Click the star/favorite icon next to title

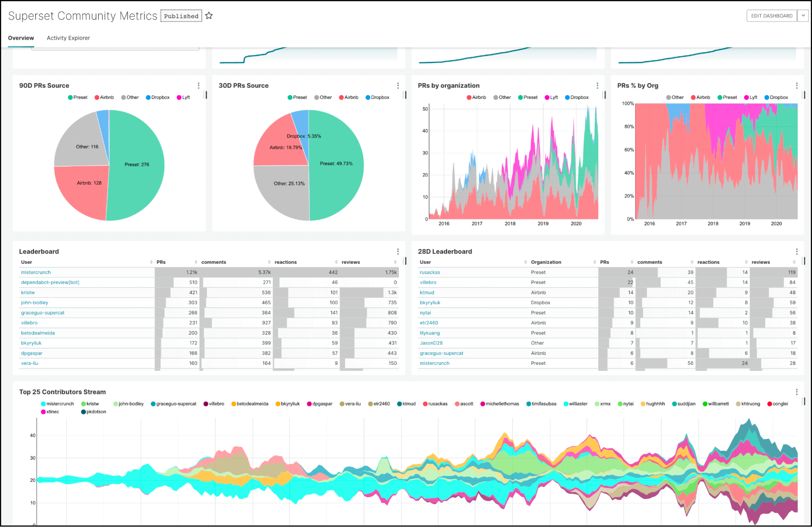point(210,16)
